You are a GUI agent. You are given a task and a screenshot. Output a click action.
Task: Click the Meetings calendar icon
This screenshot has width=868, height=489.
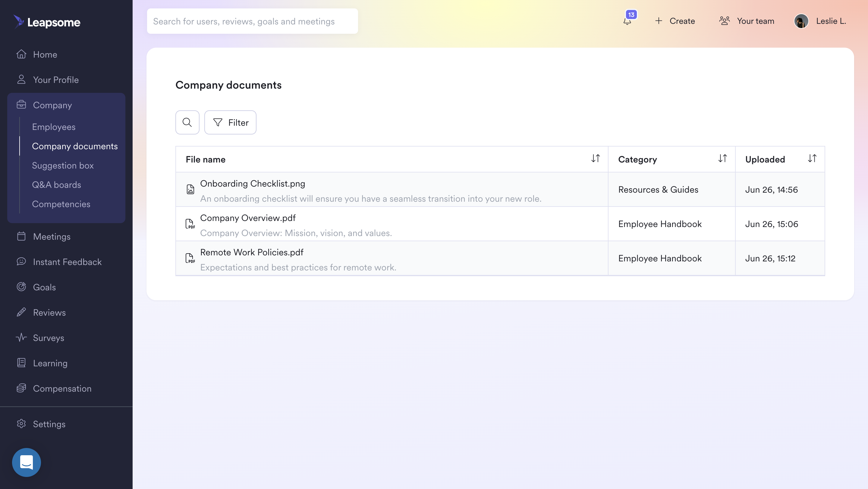click(x=21, y=236)
